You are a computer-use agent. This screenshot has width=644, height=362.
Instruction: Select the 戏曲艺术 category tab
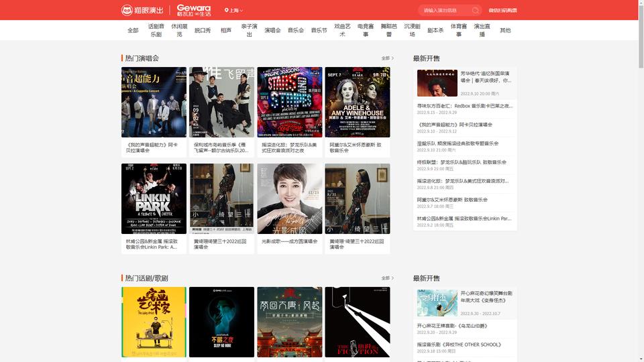pos(342,30)
